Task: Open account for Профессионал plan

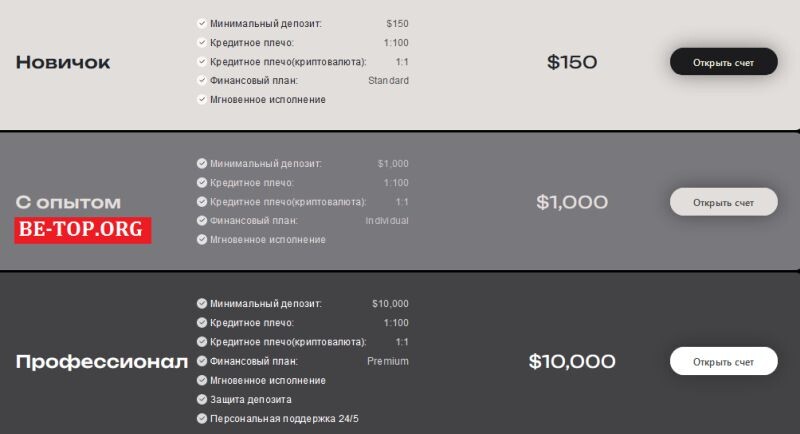Action: tap(723, 362)
